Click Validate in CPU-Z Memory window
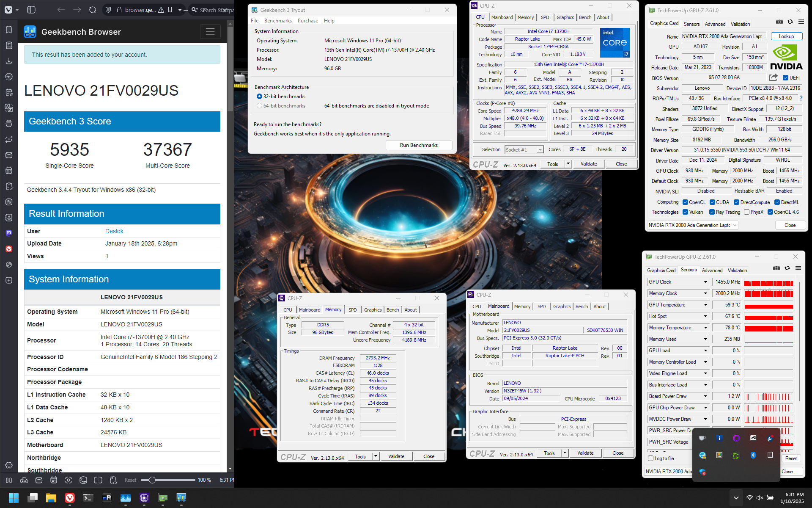The height and width of the screenshot is (508, 812). tap(396, 456)
